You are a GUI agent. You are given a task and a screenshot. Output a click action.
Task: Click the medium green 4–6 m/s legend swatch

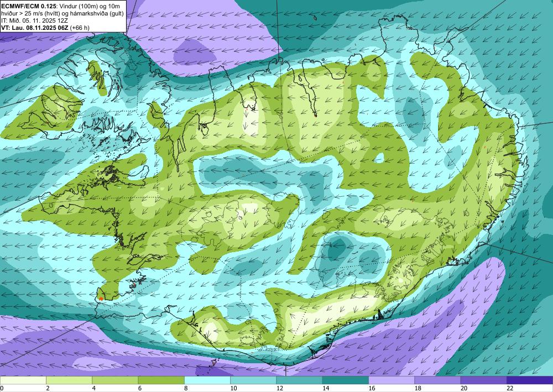click(115, 380)
